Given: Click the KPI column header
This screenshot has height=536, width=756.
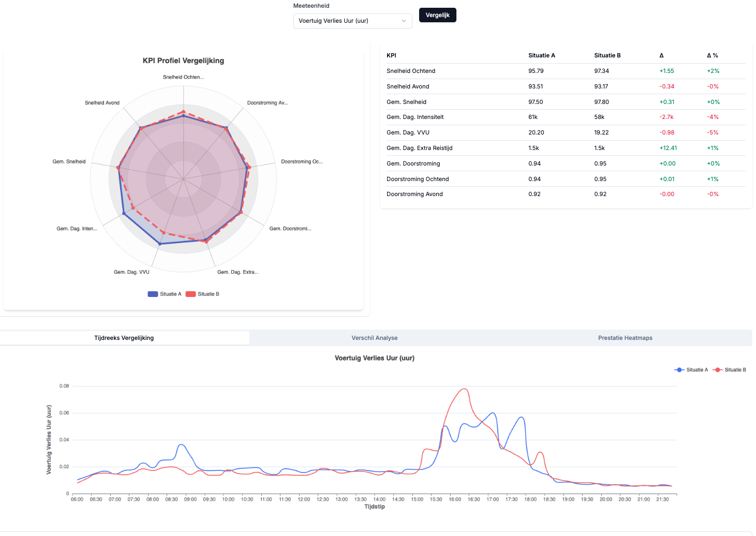Looking at the screenshot, I should [391, 55].
